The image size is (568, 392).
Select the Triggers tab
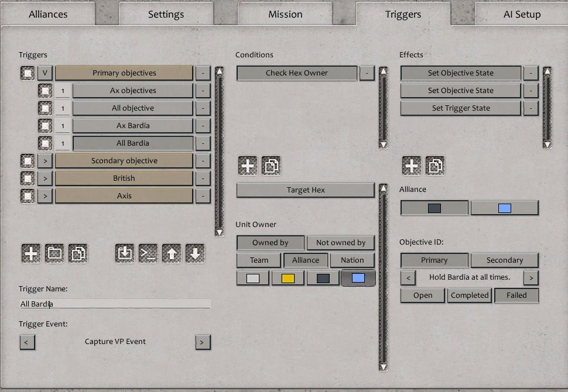coord(403,14)
